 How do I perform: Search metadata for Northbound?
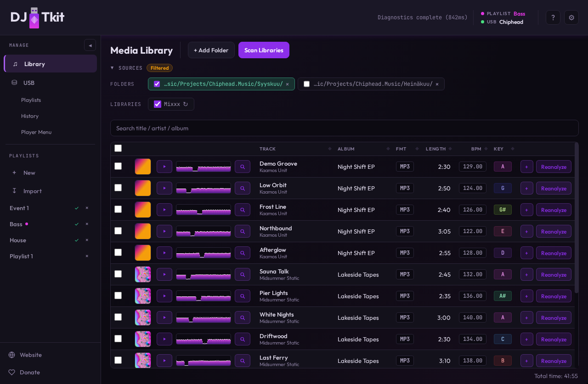click(243, 231)
